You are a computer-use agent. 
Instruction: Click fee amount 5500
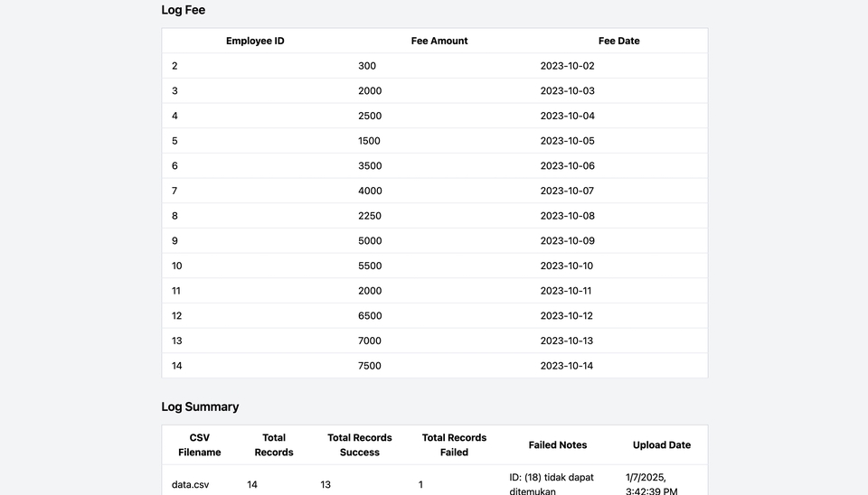(x=370, y=266)
